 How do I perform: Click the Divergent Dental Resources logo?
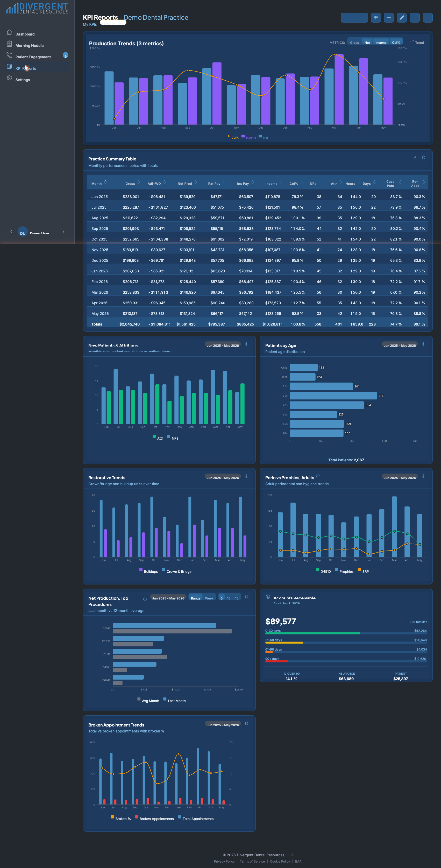37,9
